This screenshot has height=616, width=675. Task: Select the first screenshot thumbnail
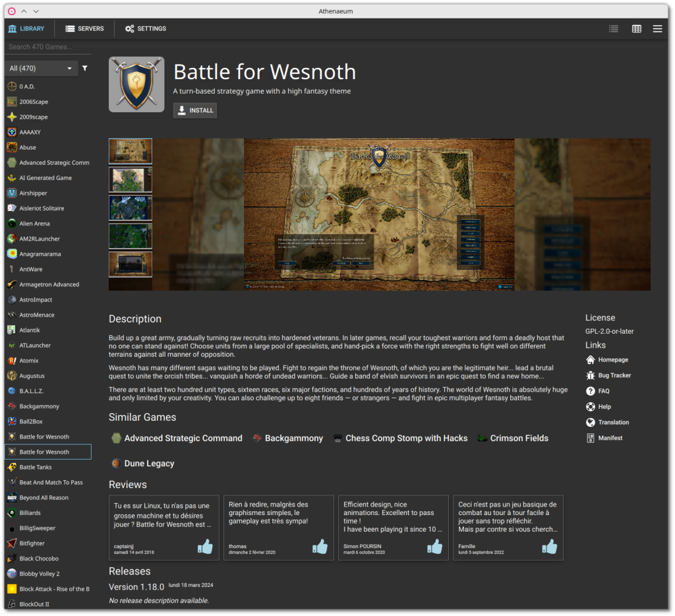[x=131, y=151]
